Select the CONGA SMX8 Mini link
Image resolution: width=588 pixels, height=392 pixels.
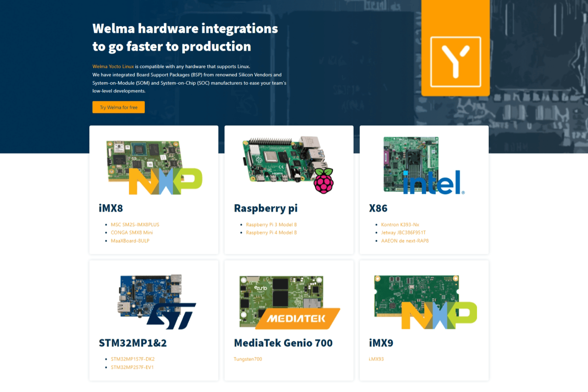[132, 233]
